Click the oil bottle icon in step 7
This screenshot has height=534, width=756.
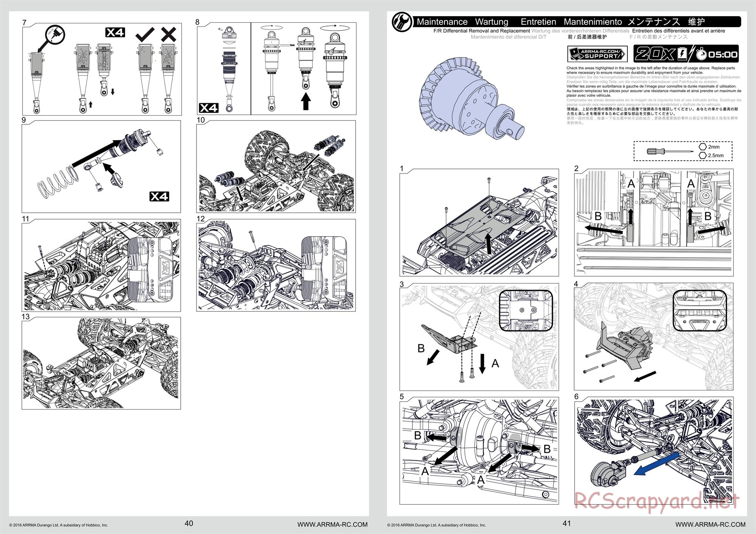pos(55,34)
